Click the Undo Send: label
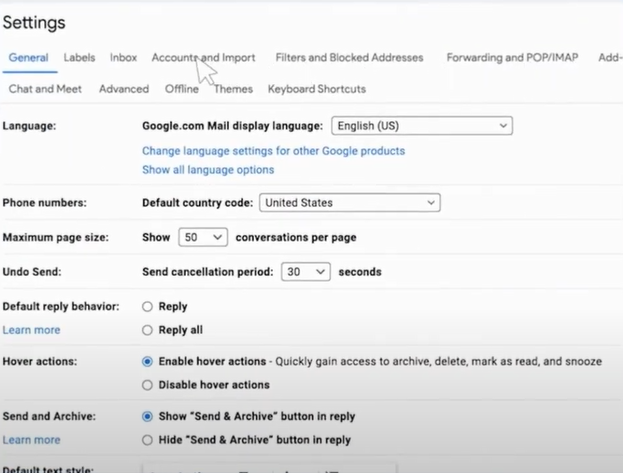 pyautogui.click(x=32, y=272)
